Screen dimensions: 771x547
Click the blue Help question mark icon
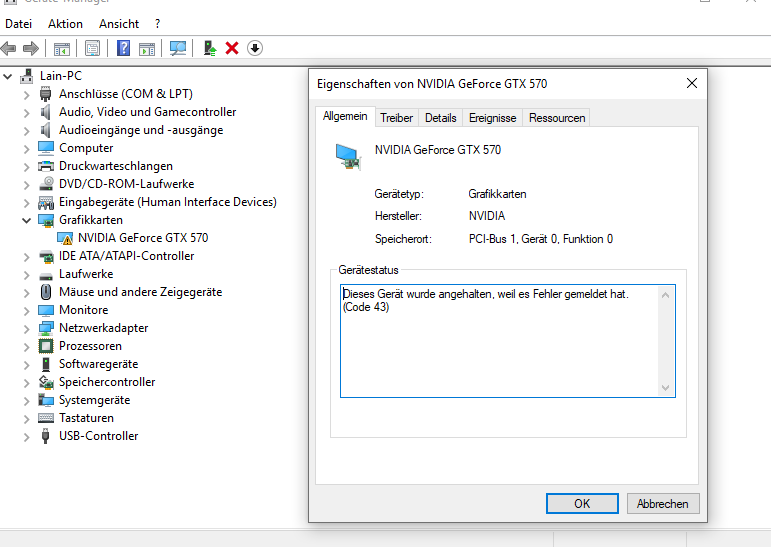(123, 48)
